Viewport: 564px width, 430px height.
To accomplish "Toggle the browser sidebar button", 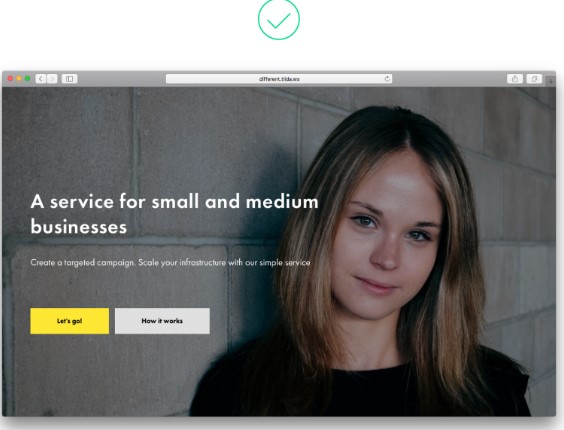I will (x=69, y=78).
